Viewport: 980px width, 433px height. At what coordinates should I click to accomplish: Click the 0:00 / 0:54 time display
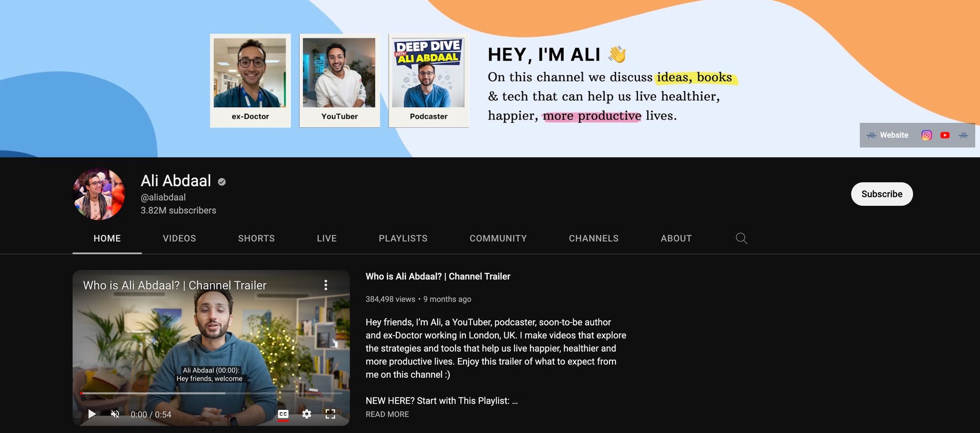[151, 415]
